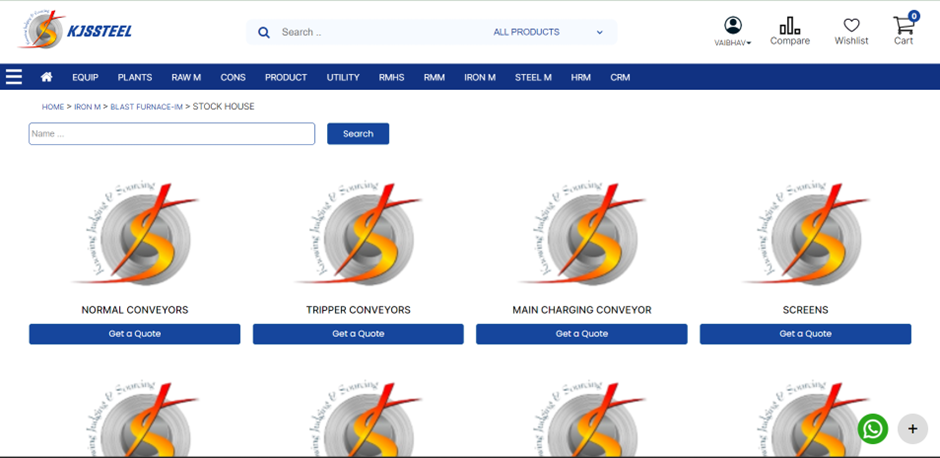Get a Quote for TRIPPER CONVEYORS

point(358,334)
